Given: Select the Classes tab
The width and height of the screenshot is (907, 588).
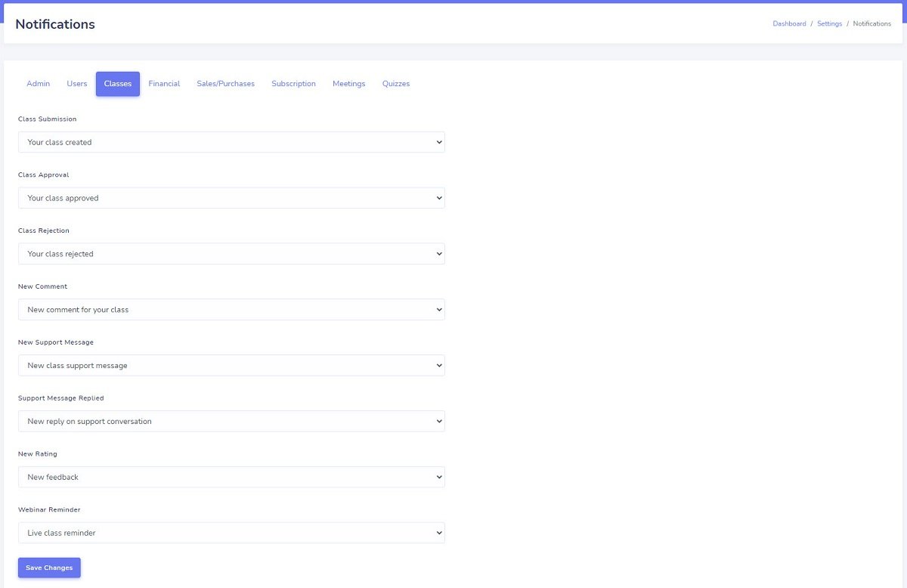Looking at the screenshot, I should click(118, 84).
